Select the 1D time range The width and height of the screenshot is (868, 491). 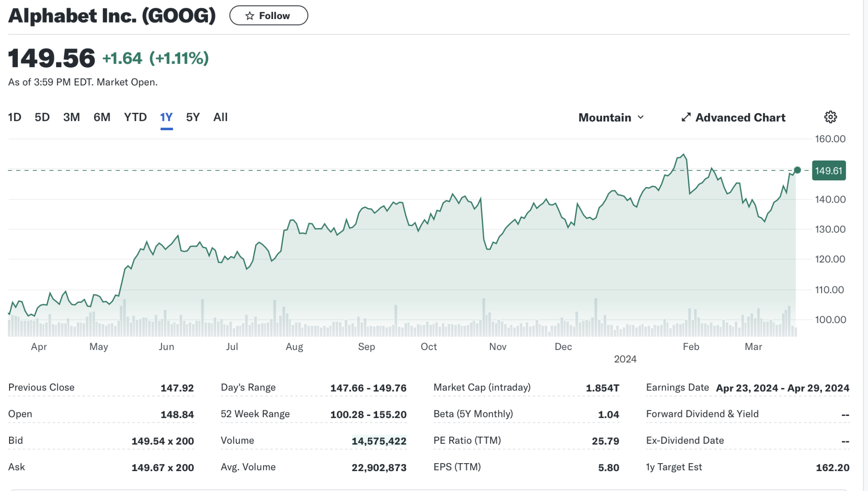pyautogui.click(x=15, y=117)
